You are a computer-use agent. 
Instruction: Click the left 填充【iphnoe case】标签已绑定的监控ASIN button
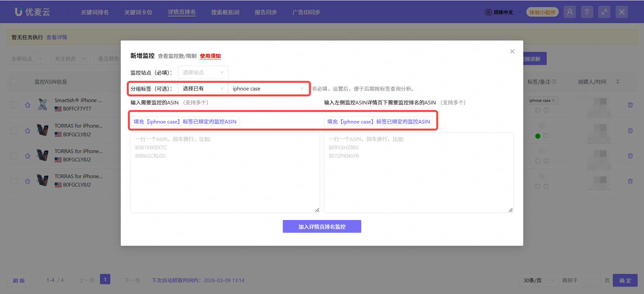click(185, 122)
